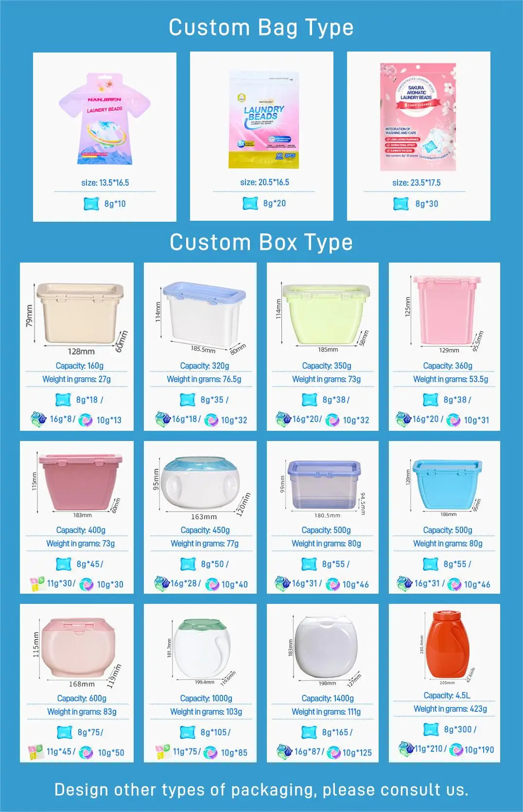Click the Custom Box Type heading
Screen dimensions: 523x812
tap(261, 242)
